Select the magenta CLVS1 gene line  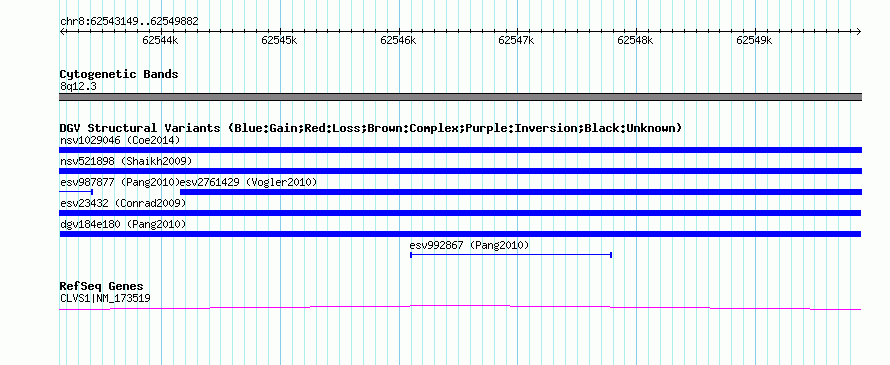460,308
